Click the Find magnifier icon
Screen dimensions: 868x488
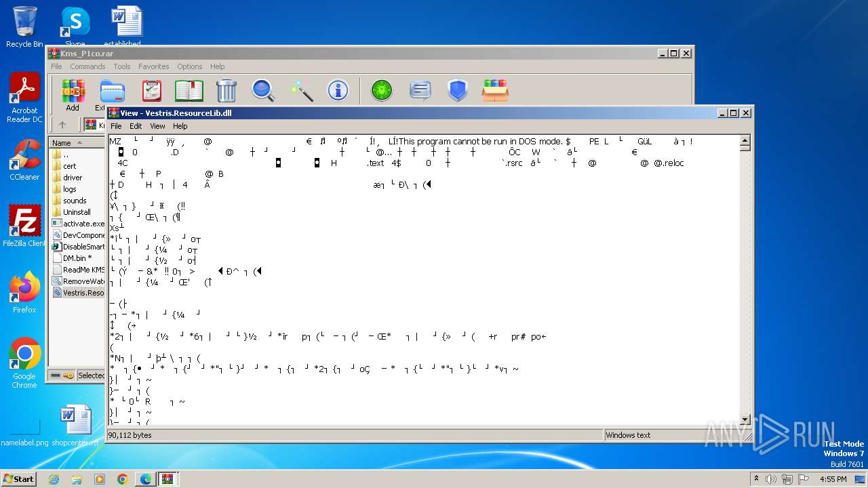coord(263,90)
